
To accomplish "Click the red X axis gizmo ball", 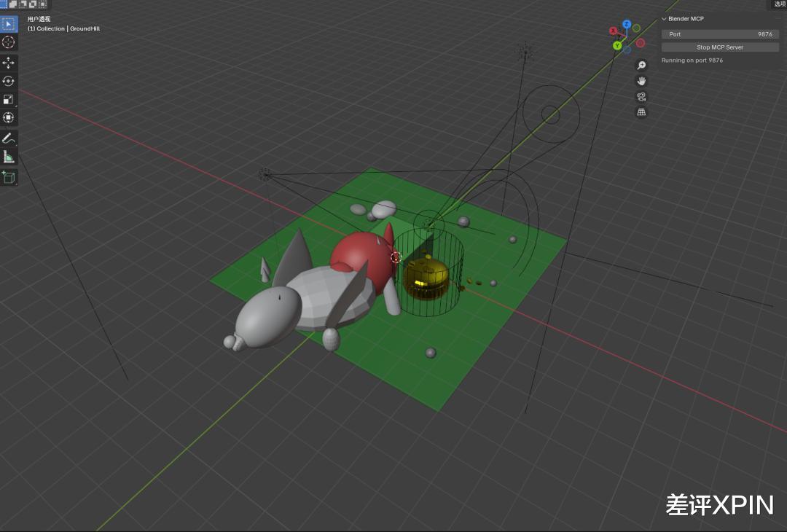I will pyautogui.click(x=614, y=31).
